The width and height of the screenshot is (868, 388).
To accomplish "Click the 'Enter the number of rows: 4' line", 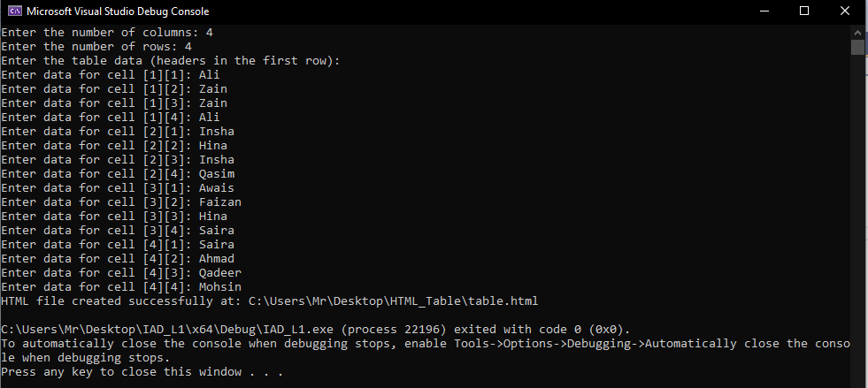I will [96, 47].
